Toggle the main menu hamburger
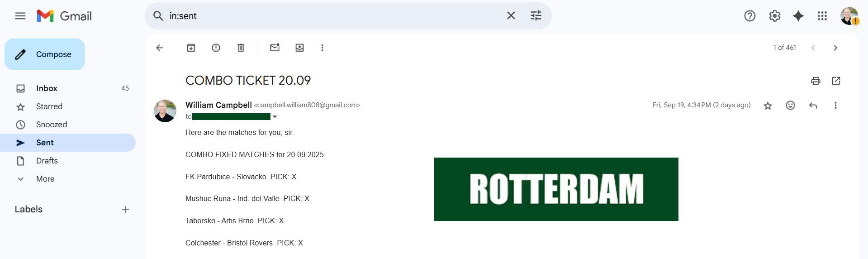 [x=20, y=16]
